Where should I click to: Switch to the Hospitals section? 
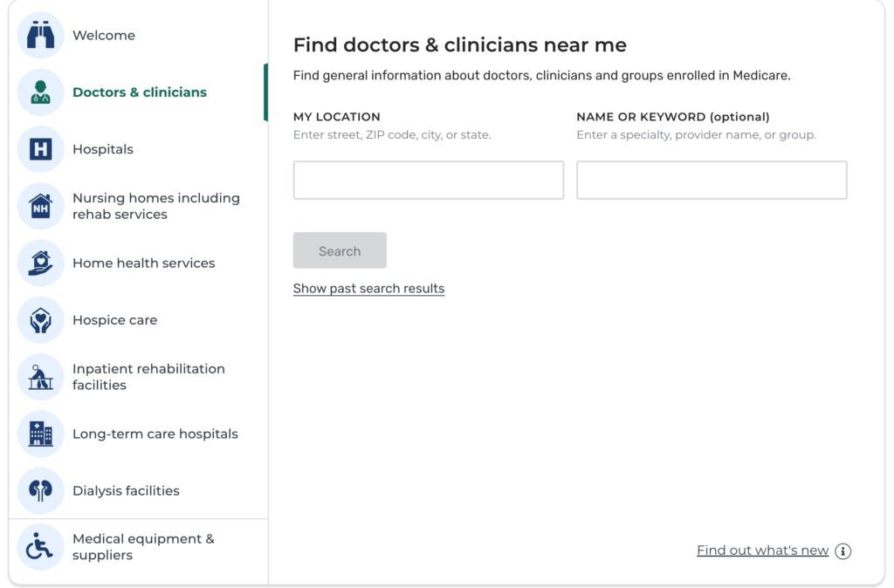pos(103,148)
